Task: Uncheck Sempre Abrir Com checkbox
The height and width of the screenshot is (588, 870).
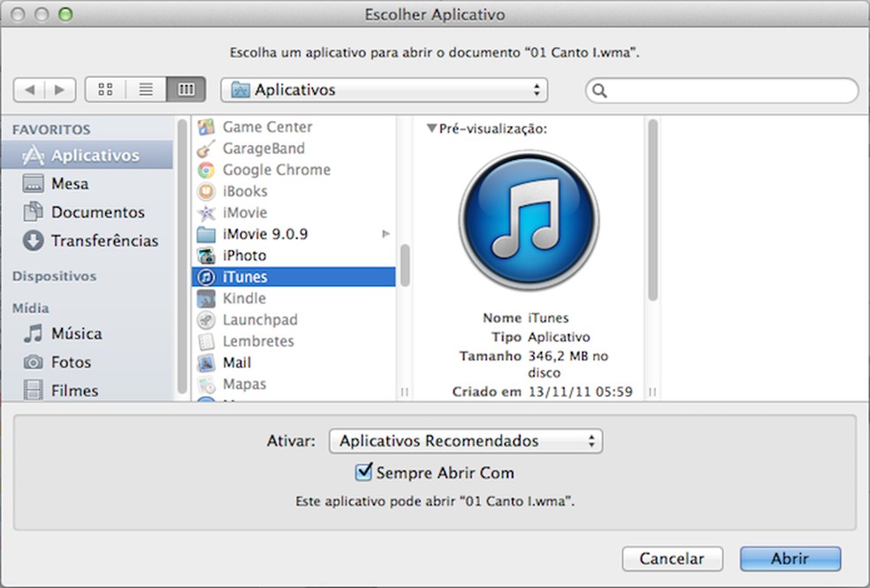Action: pos(363,472)
